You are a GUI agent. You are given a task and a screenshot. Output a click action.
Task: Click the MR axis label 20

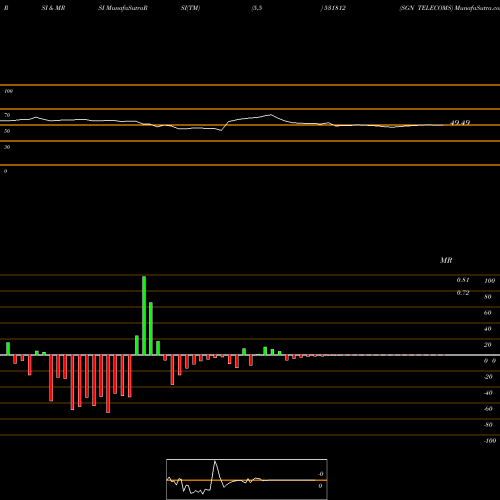pos(488,345)
